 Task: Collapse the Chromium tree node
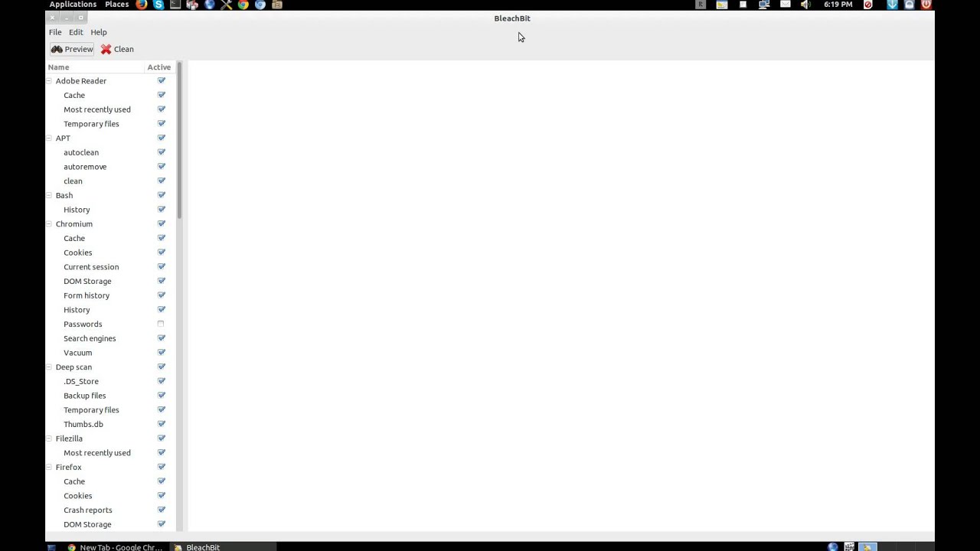click(50, 223)
